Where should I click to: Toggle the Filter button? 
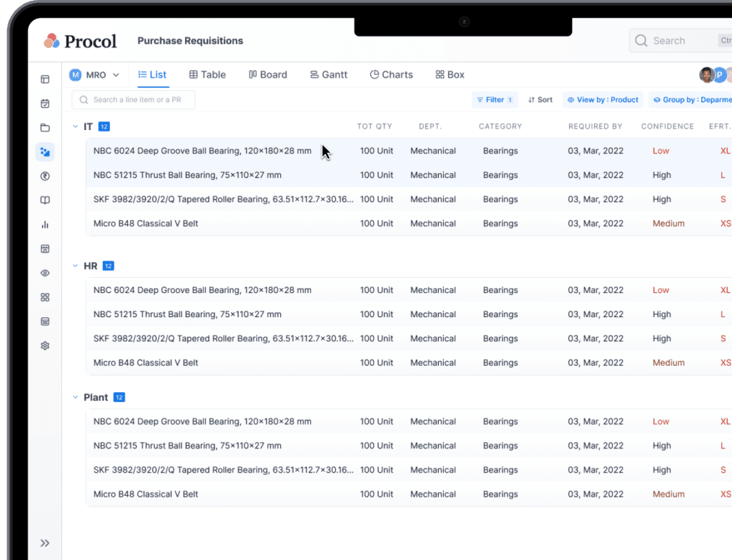[495, 100]
